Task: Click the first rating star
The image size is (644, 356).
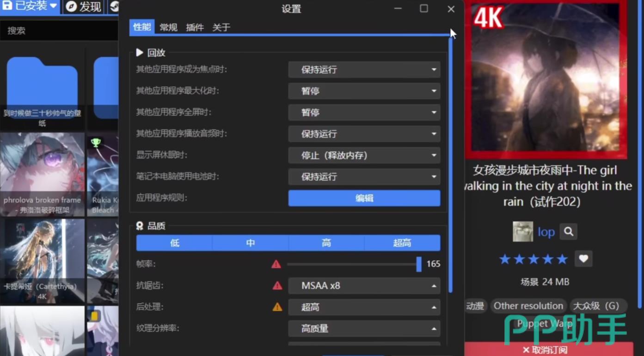Action: (505, 259)
